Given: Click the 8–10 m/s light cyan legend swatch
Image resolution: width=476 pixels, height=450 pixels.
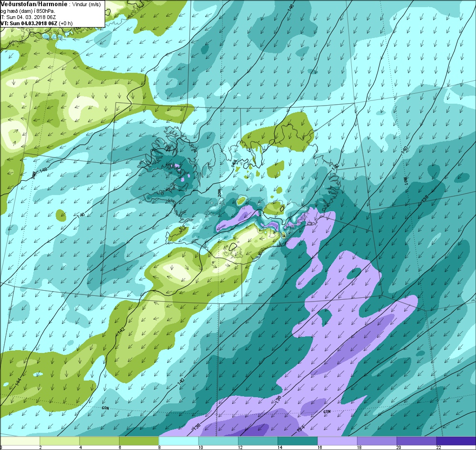Looking at the screenshot, I should coord(178,440).
